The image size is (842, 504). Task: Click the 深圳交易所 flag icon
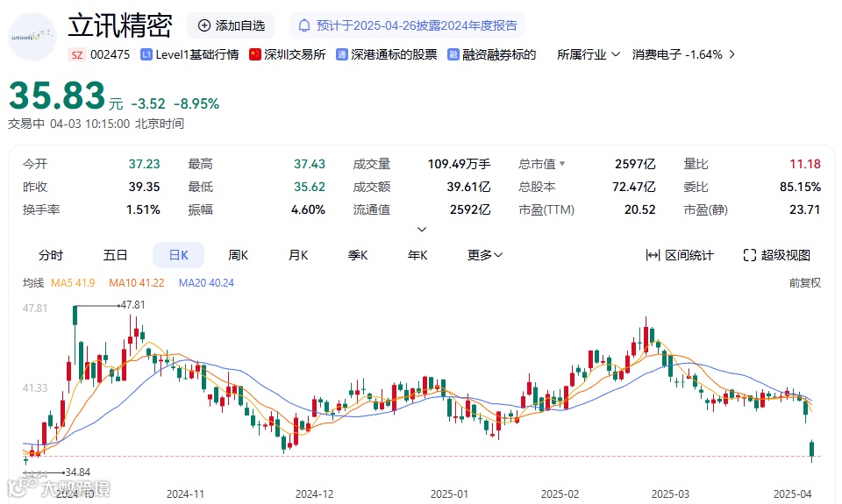coord(255,54)
